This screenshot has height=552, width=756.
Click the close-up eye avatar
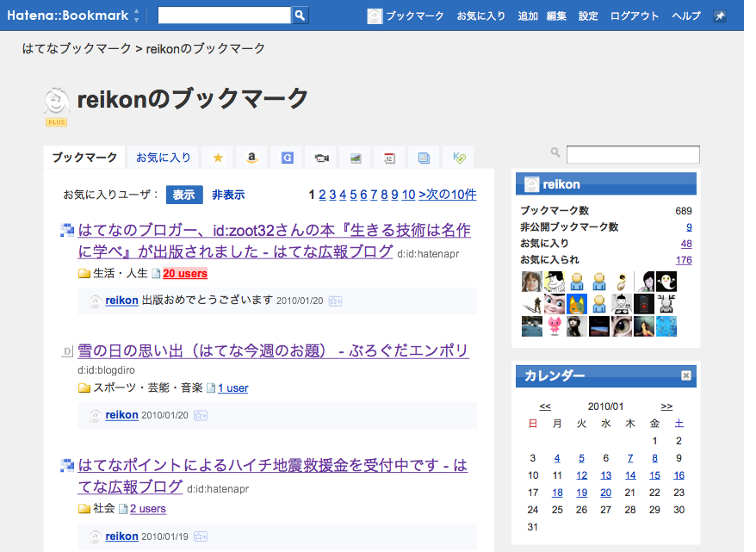point(622,326)
